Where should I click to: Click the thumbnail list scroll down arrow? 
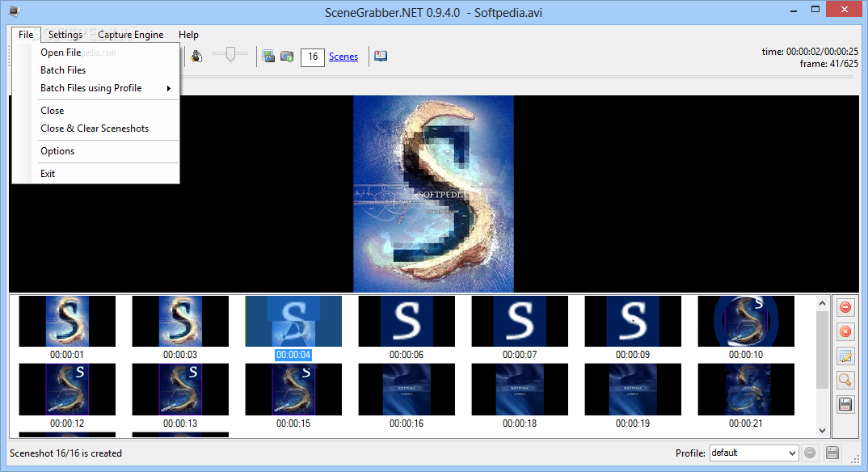(822, 431)
